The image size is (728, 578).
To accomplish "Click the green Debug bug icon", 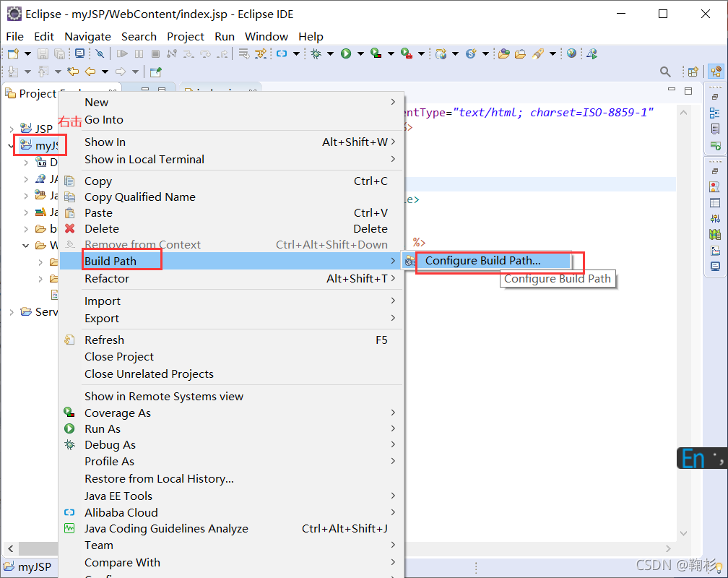I will point(316,54).
